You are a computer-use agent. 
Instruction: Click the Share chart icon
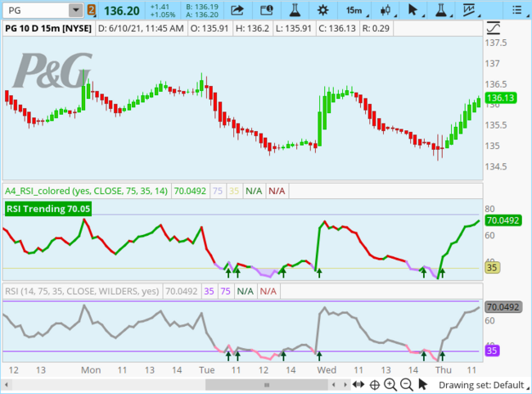pyautogui.click(x=237, y=11)
